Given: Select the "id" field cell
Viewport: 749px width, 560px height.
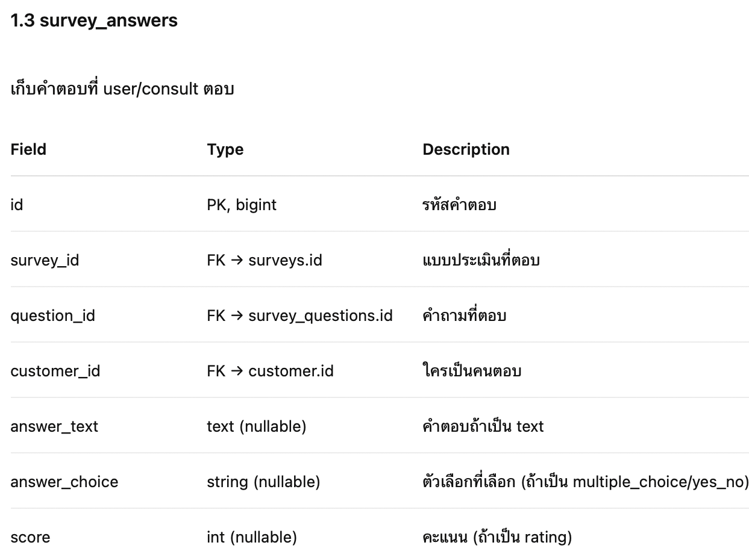Looking at the screenshot, I should [17, 205].
